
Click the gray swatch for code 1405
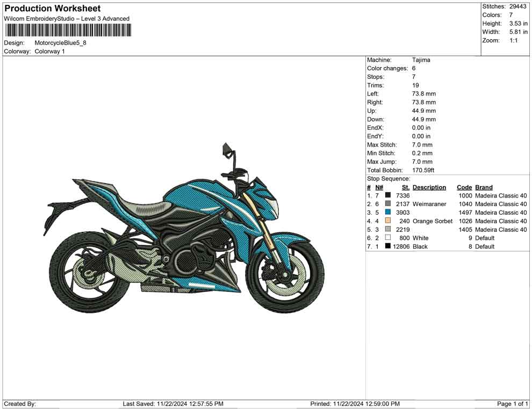coord(387,229)
